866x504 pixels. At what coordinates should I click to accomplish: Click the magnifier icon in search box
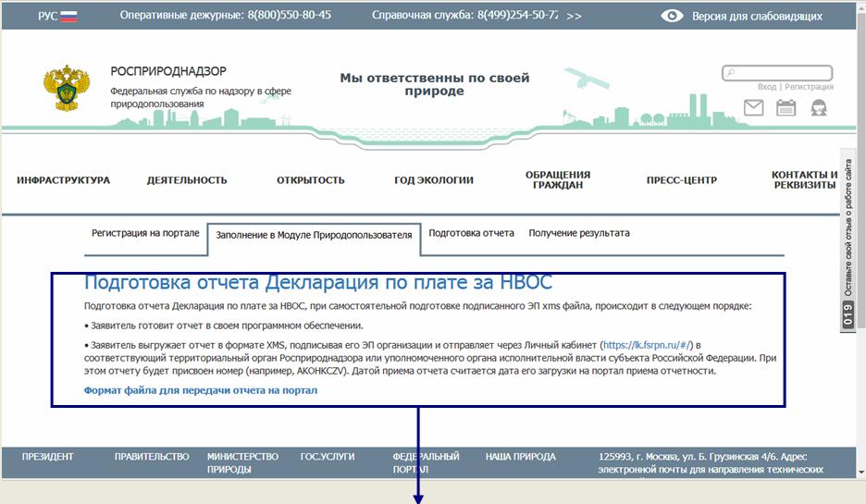pos(730,72)
